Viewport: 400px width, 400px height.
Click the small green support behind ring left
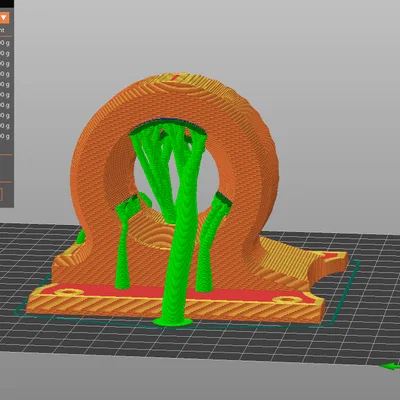(x=81, y=237)
